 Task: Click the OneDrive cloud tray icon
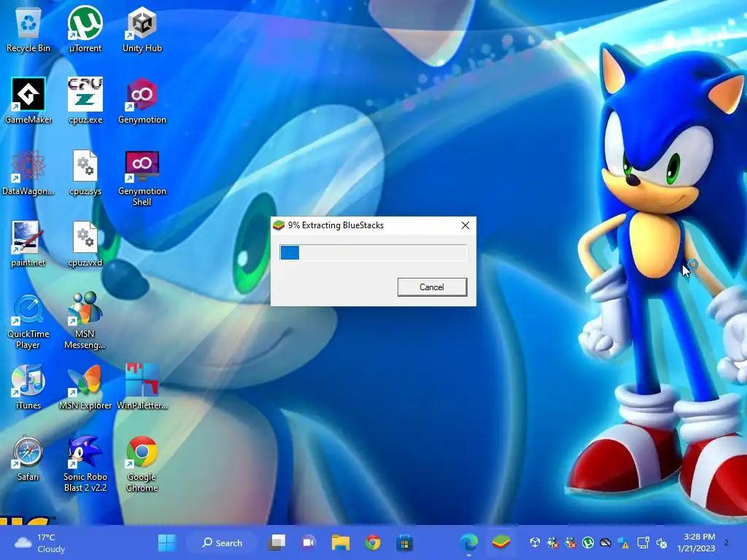click(605, 542)
